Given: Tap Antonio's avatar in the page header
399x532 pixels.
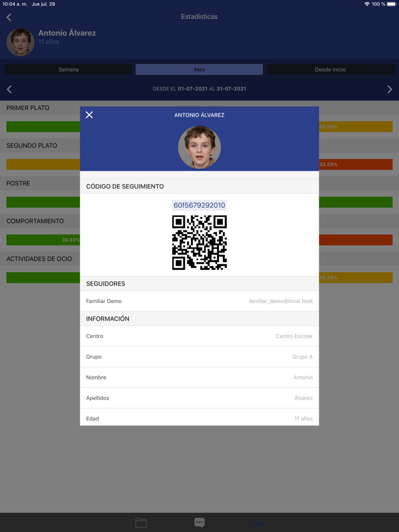Looking at the screenshot, I should 21,42.
